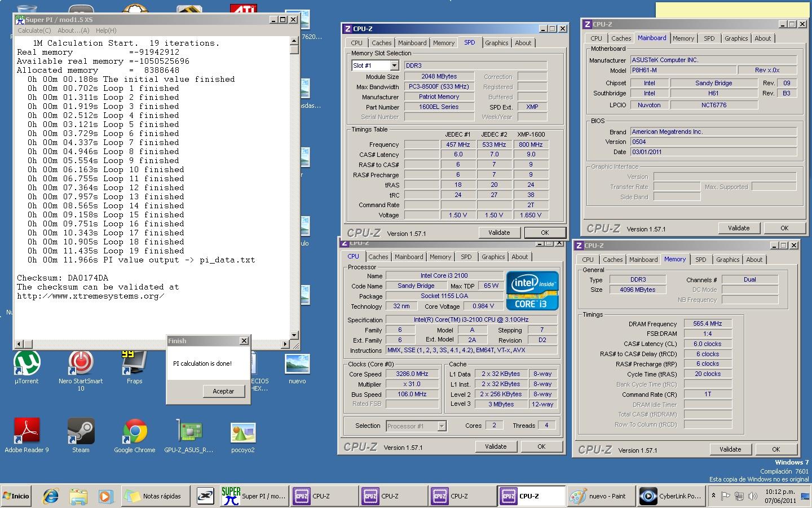
Task: Open the Calculate(C) menu in Super PI
Action: pos(34,30)
